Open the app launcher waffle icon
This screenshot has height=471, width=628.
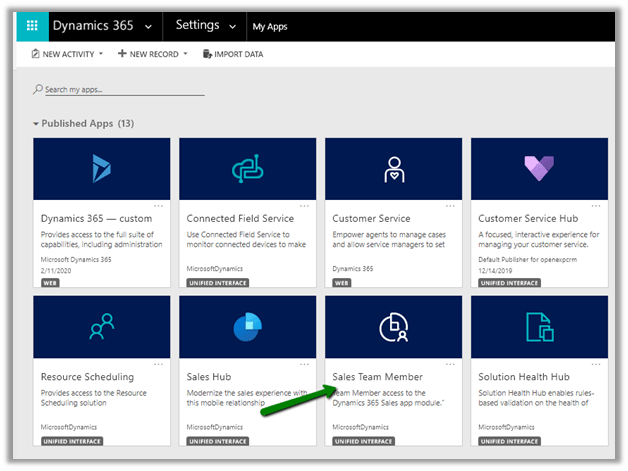tap(32, 25)
